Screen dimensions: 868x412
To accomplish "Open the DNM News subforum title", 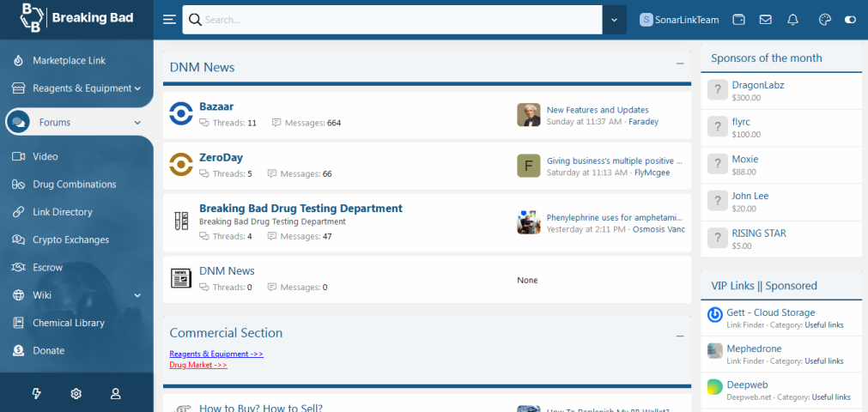I will pyautogui.click(x=227, y=270).
